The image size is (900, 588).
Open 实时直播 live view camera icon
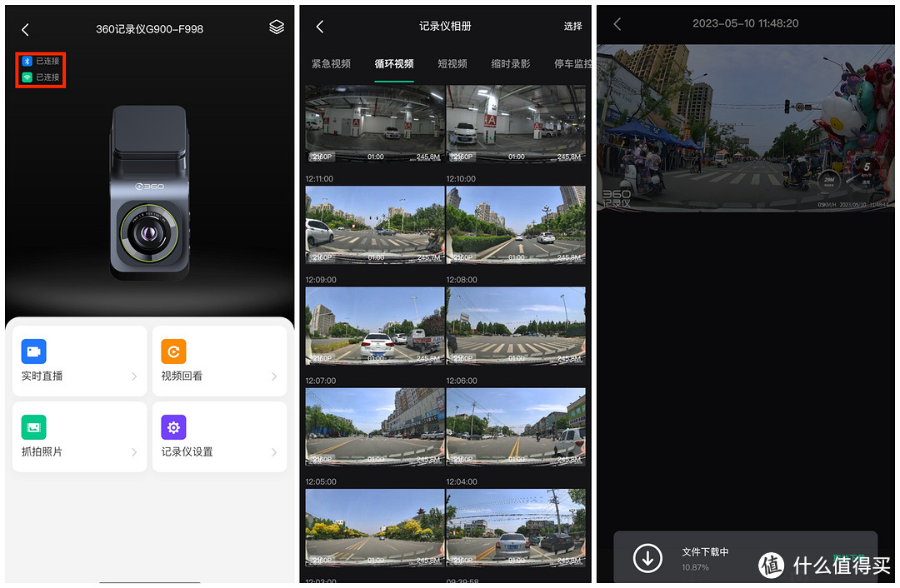34,351
